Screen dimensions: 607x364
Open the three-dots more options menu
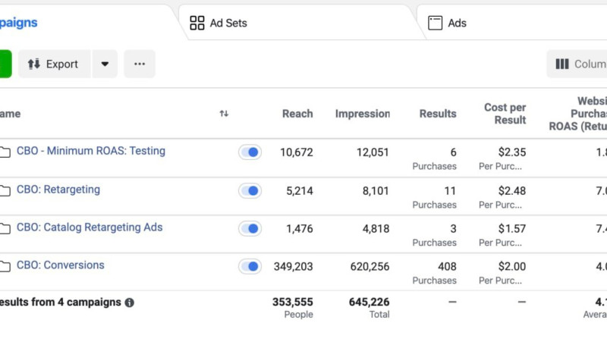140,64
